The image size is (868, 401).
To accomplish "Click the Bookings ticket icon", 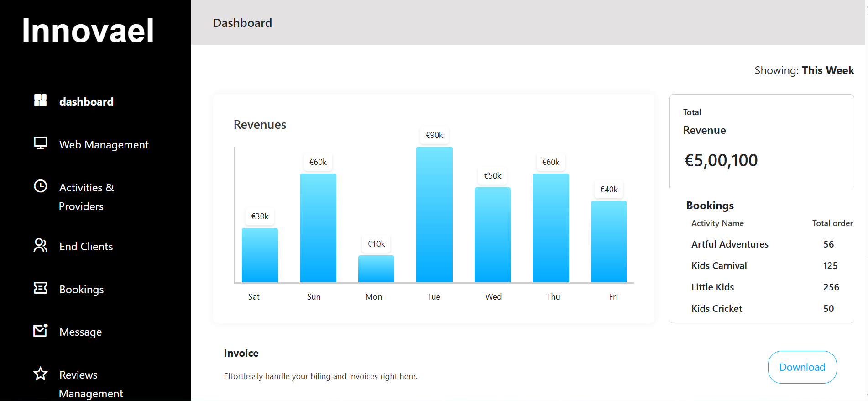I will [40, 288].
